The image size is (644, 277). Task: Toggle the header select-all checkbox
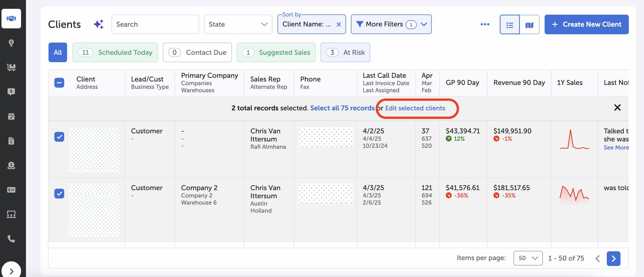click(59, 83)
